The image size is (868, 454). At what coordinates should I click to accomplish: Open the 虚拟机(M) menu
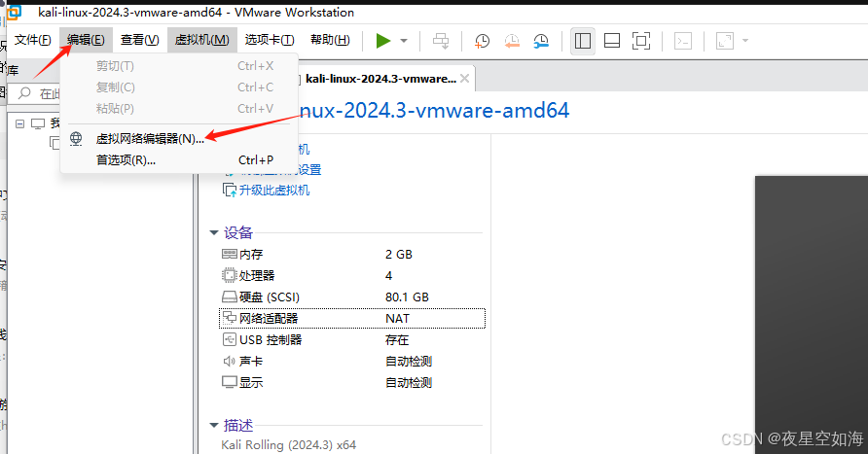tap(202, 40)
